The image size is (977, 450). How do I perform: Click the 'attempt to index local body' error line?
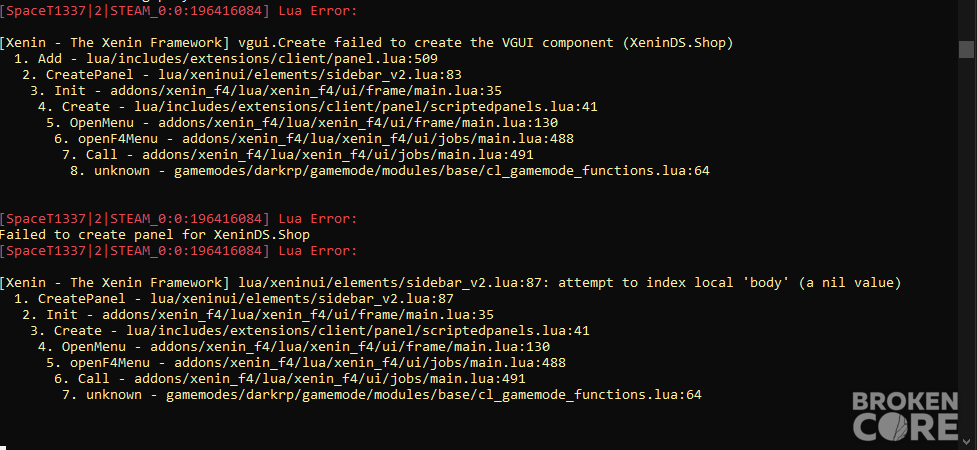(x=450, y=283)
